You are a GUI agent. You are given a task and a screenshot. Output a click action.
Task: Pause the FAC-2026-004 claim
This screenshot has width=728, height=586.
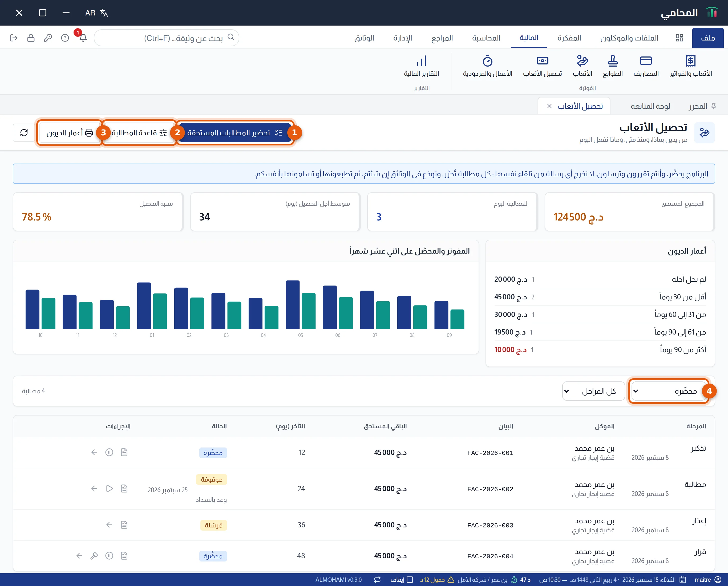109,556
